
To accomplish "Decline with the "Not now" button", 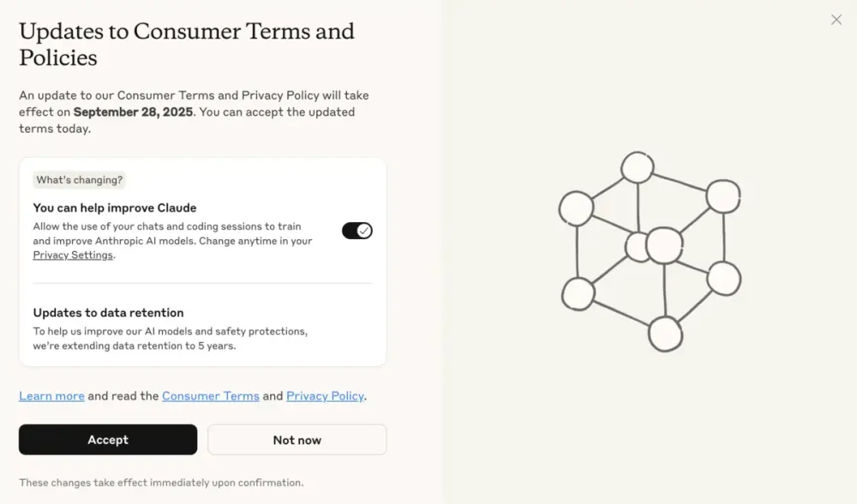I will click(297, 439).
